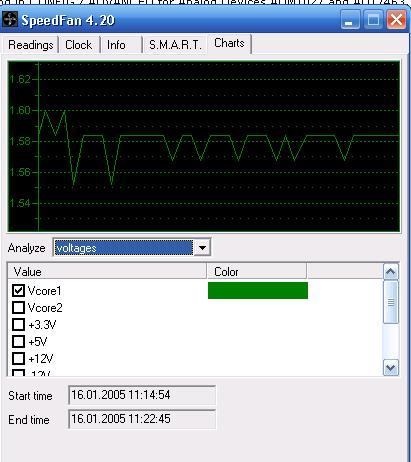Enable the Vcore2 checkbox
The height and width of the screenshot is (462, 411).
[x=18, y=307]
